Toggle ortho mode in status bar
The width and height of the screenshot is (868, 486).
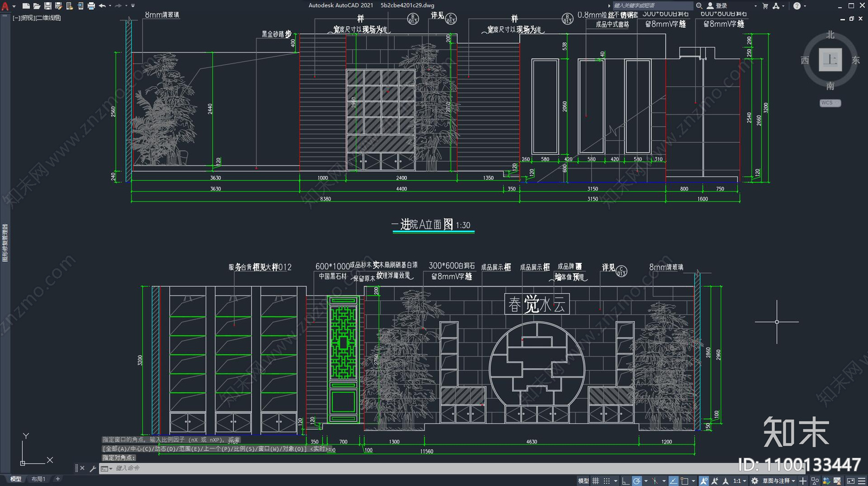pos(626,481)
